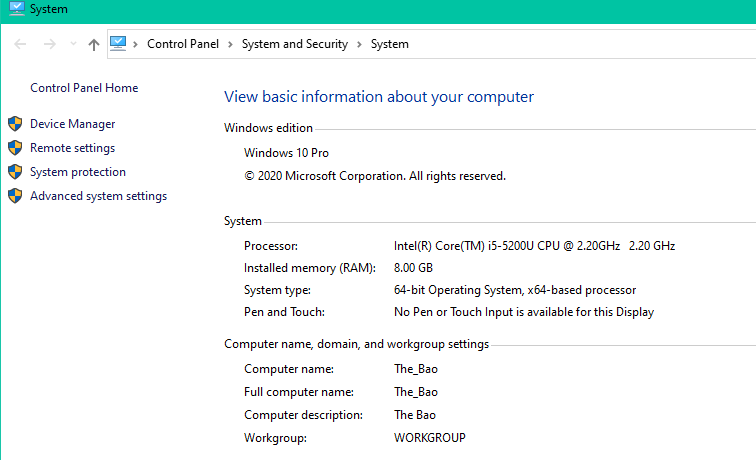
Task: Open System and Security breadcrumb
Action: 295,44
